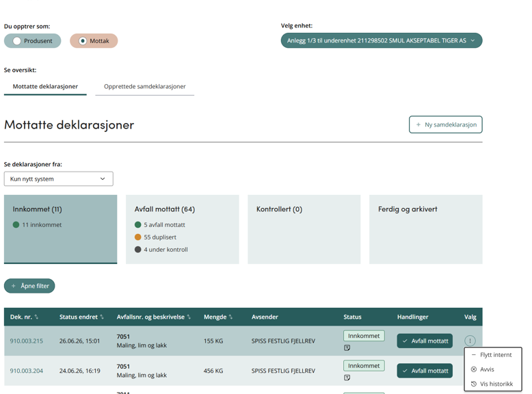Click the 55 duplisert entry
This screenshot has width=532, height=394.
[156, 237]
